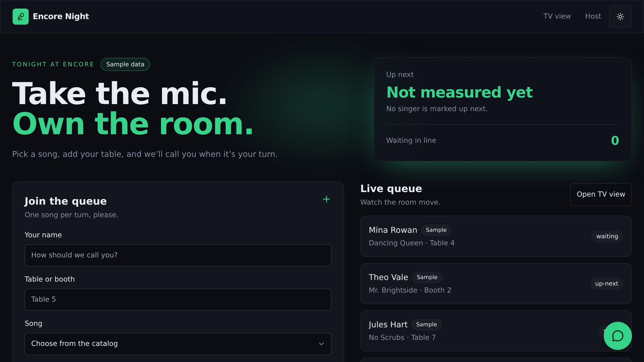This screenshot has height=362, width=644.
Task: Expand the Song catalog dropdown
Action: (178, 344)
